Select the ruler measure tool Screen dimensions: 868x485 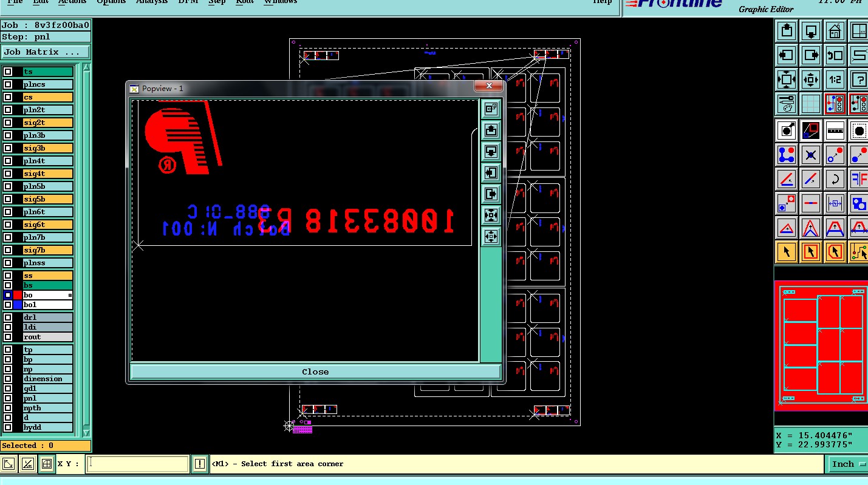(x=835, y=131)
